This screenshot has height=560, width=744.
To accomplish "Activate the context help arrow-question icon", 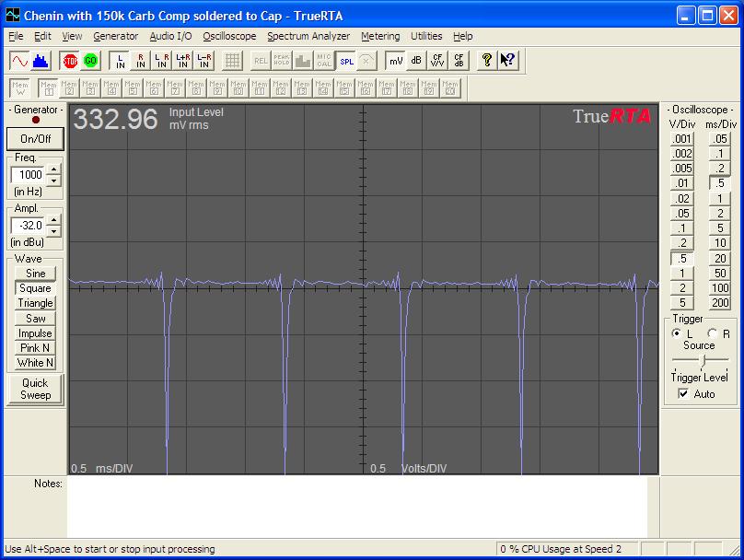I will pyautogui.click(x=507, y=61).
